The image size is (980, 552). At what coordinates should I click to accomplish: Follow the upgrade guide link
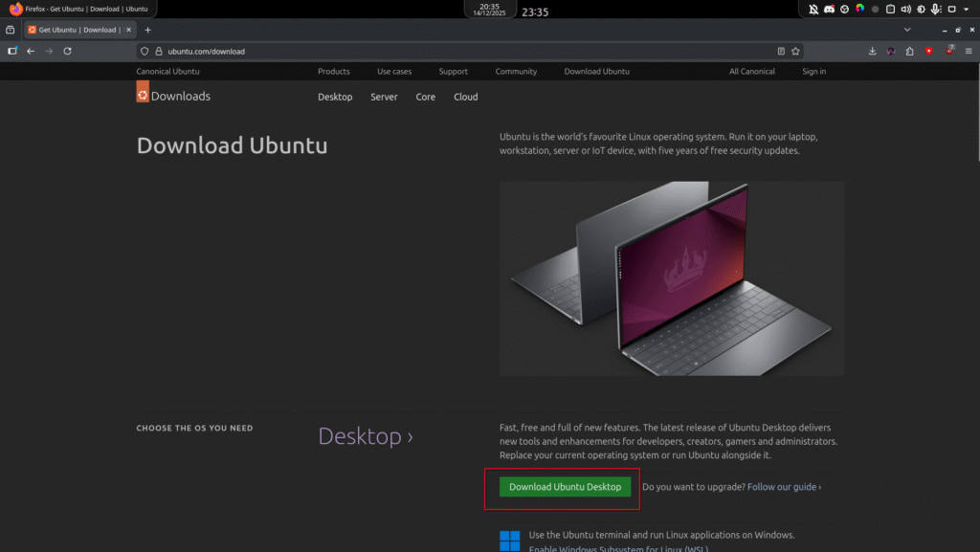[784, 487]
